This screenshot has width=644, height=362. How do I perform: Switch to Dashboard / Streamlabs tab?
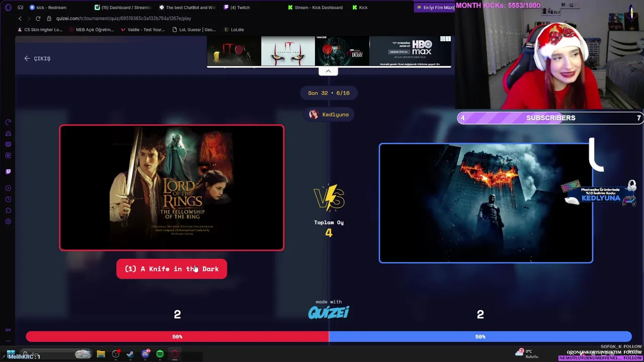(123, 8)
